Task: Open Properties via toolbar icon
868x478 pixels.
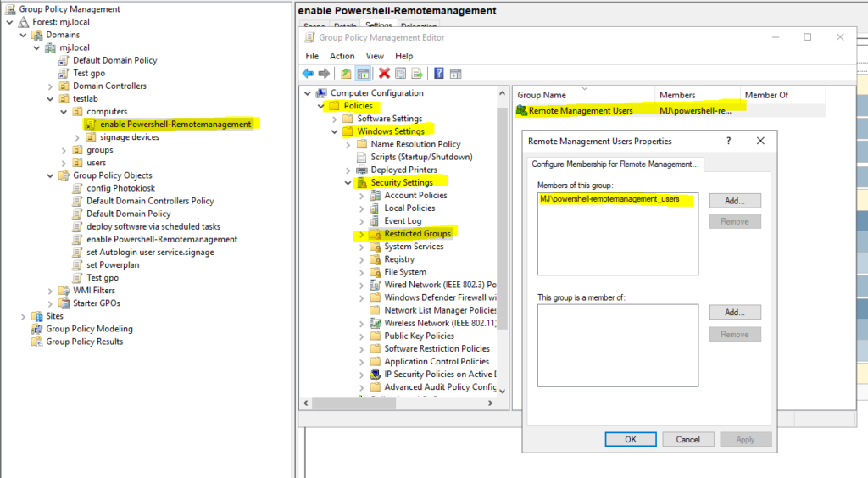Action: [x=401, y=73]
